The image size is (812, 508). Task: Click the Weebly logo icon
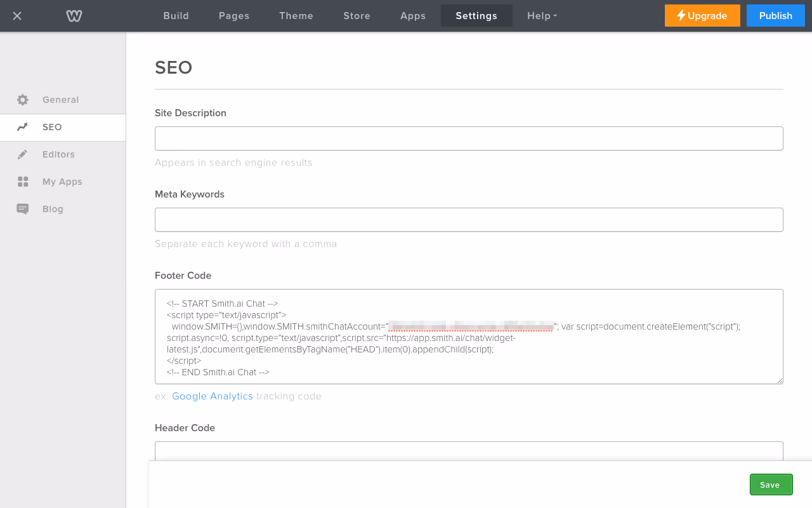[74, 16]
